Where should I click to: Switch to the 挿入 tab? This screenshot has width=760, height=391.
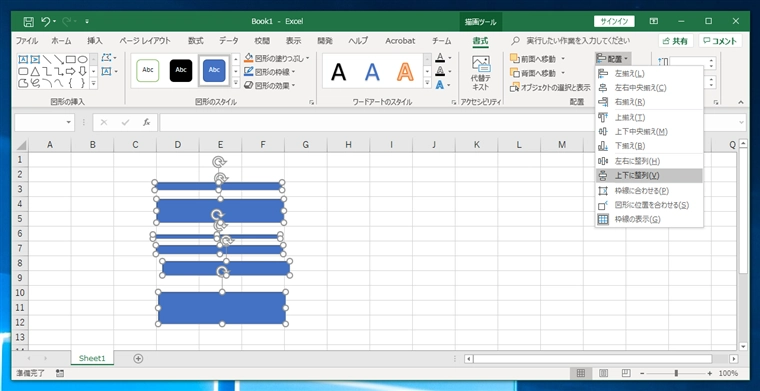95,41
